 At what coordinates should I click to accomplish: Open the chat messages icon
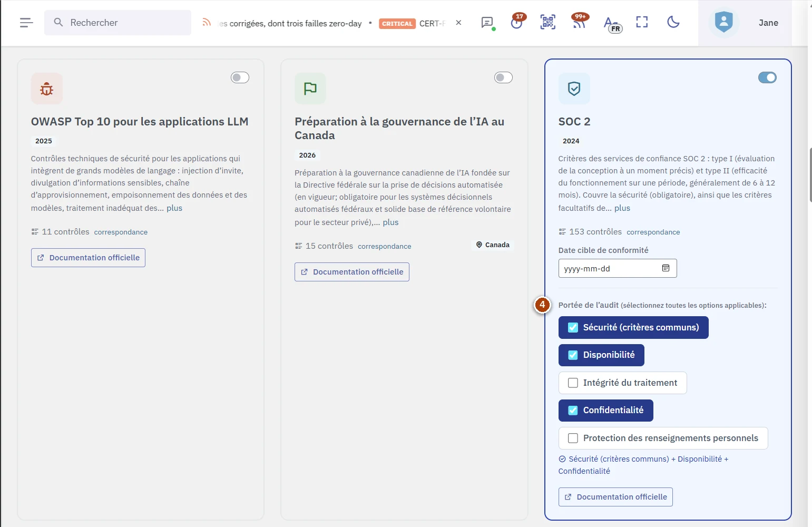(x=487, y=23)
